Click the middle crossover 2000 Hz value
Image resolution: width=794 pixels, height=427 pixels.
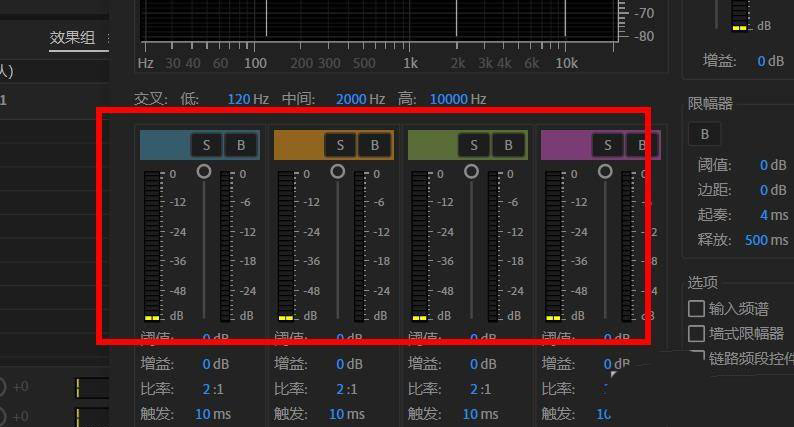click(351, 99)
